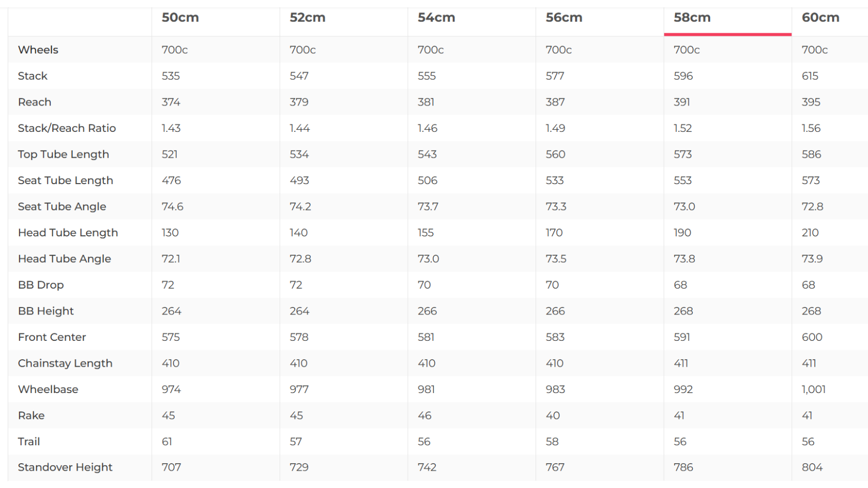The height and width of the screenshot is (488, 868).
Task: Click the Chainstay Length row label
Action: [65, 363]
